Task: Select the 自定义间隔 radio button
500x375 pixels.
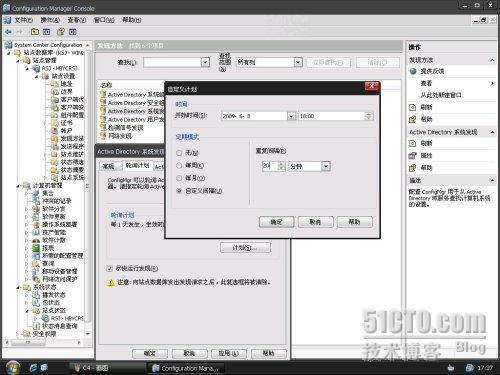Action: (x=179, y=191)
